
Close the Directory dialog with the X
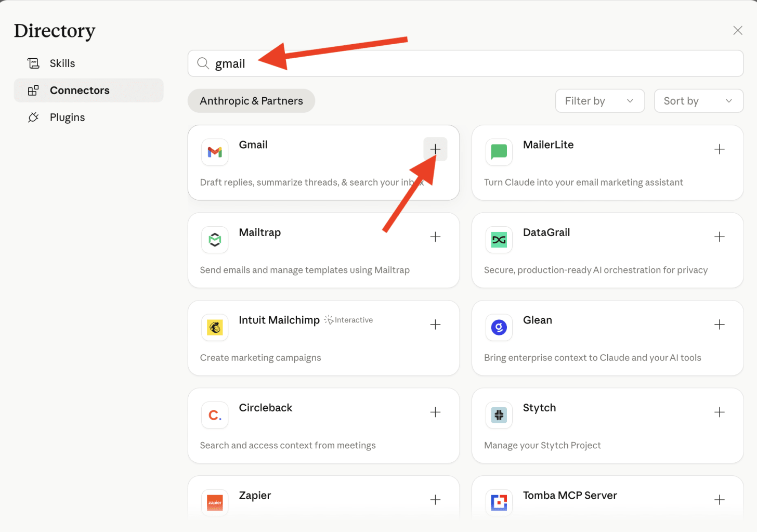[737, 30]
